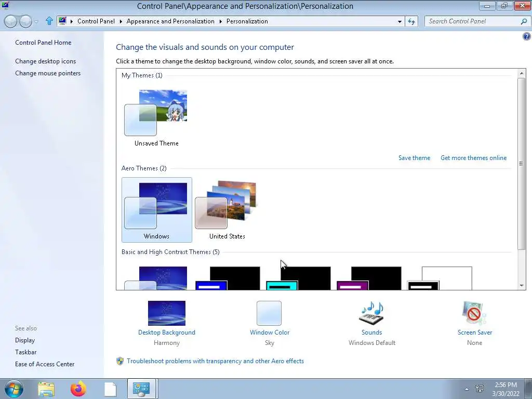Viewport: 532px width, 399px height.
Task: Open Help via the question mark icon
Action: (527, 36)
